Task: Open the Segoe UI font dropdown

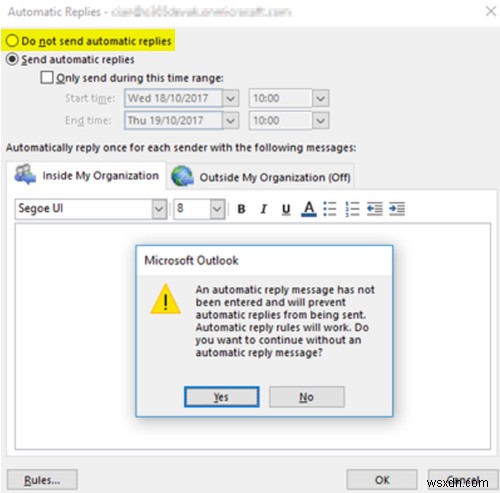Action: pos(159,209)
